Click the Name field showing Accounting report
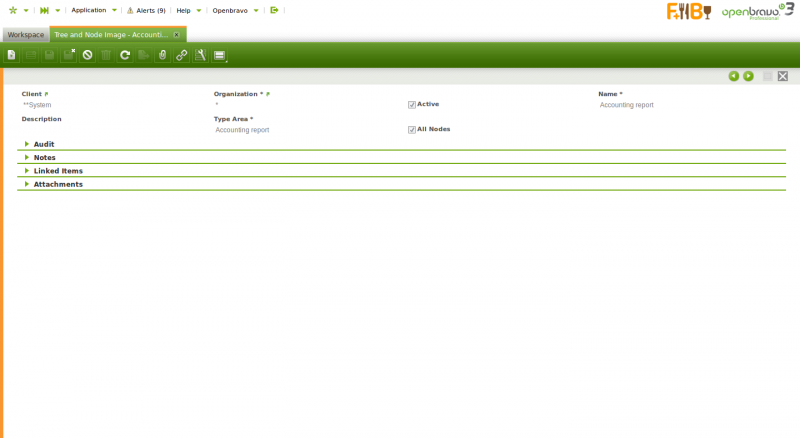The height and width of the screenshot is (438, 800). (627, 105)
